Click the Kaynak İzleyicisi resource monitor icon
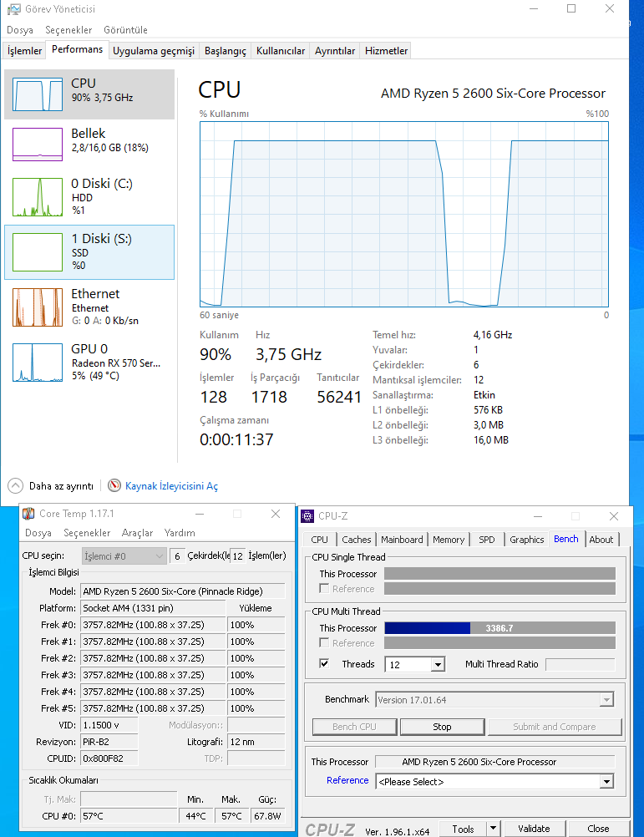644x837 pixels. point(114,485)
